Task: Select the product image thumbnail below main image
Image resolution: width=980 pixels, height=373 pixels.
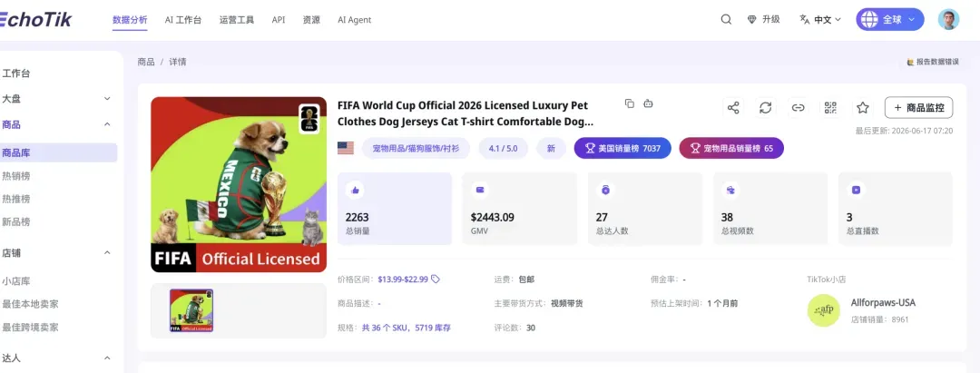Action: [x=191, y=310]
